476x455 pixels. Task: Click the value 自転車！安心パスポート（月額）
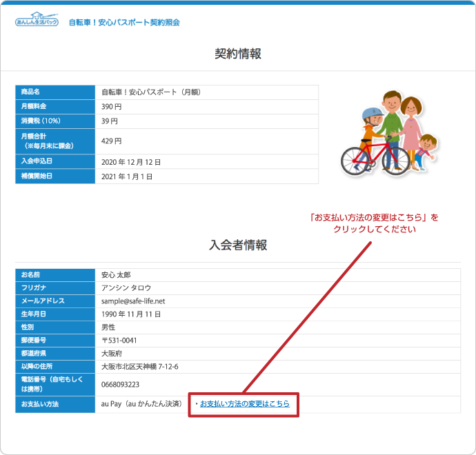tap(151, 92)
